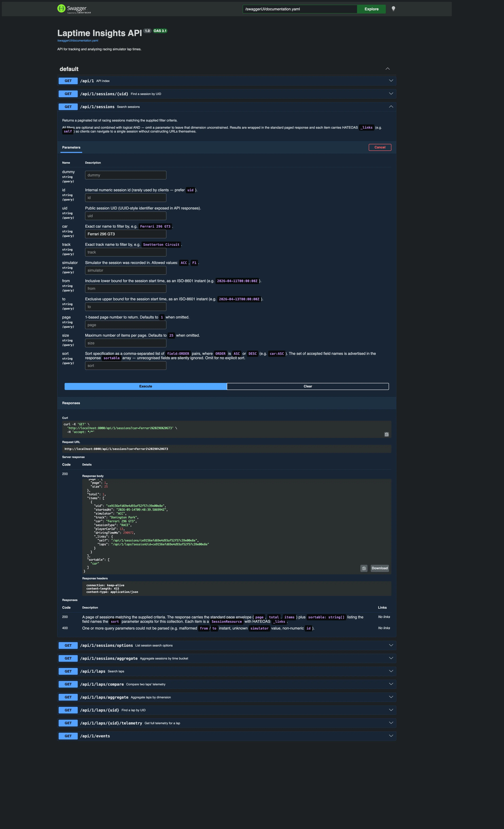Expand /api/1/sessions/{uid} endpoint chevron
The height and width of the screenshot is (829, 504).
pyautogui.click(x=391, y=94)
